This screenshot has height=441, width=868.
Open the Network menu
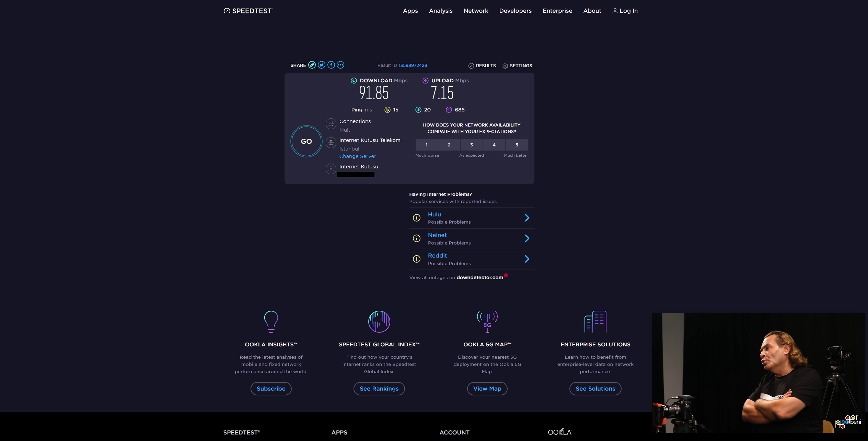(x=476, y=11)
